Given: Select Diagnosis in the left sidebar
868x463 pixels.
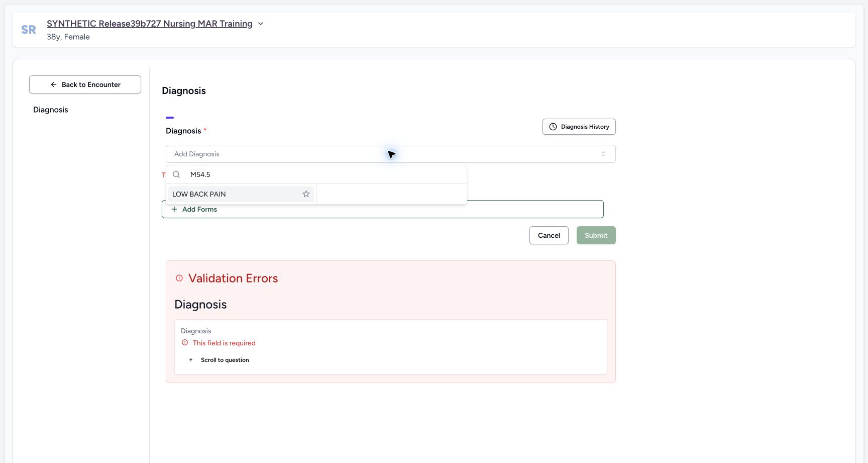Looking at the screenshot, I should point(51,110).
